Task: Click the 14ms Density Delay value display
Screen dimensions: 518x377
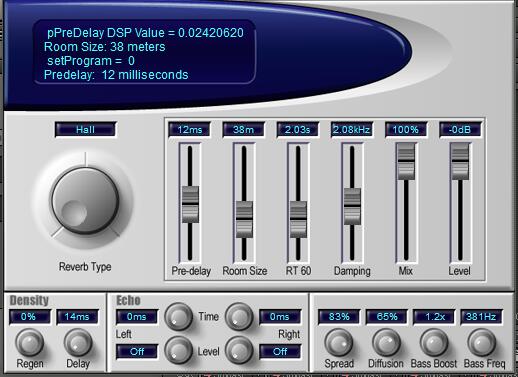Action: point(77,317)
